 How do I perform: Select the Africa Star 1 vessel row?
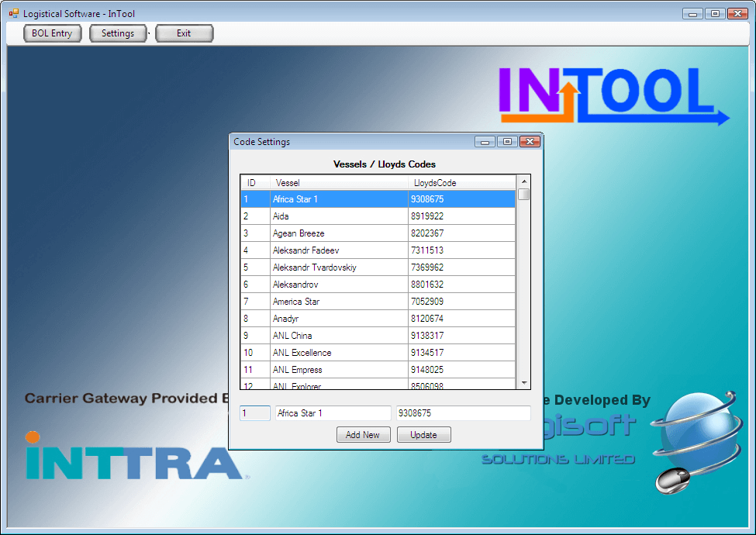378,199
